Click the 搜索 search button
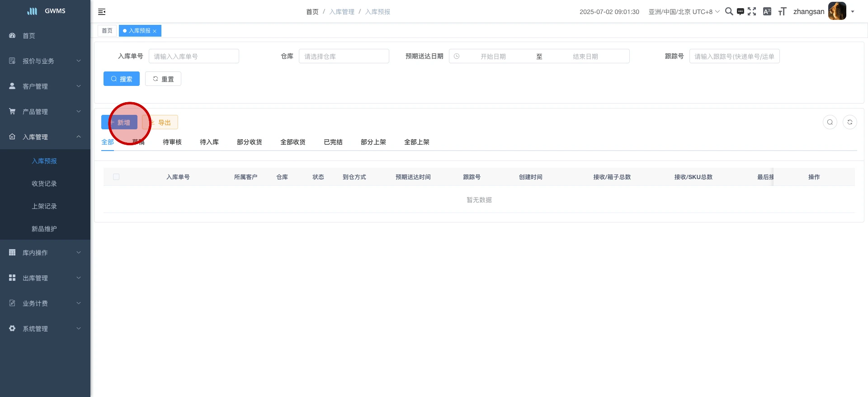Screen dimensions: 868x397 [x=122, y=79]
